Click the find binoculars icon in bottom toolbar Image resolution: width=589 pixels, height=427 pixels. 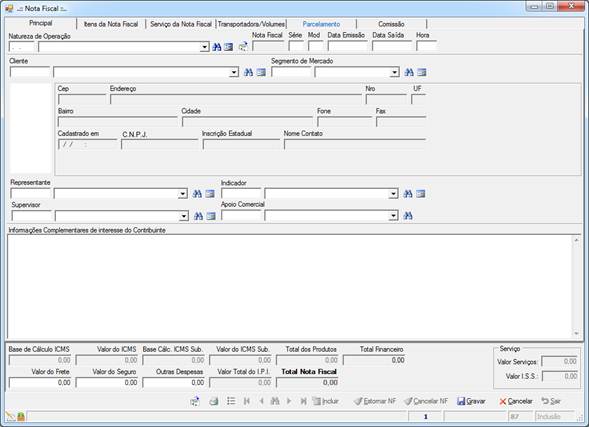275,401
